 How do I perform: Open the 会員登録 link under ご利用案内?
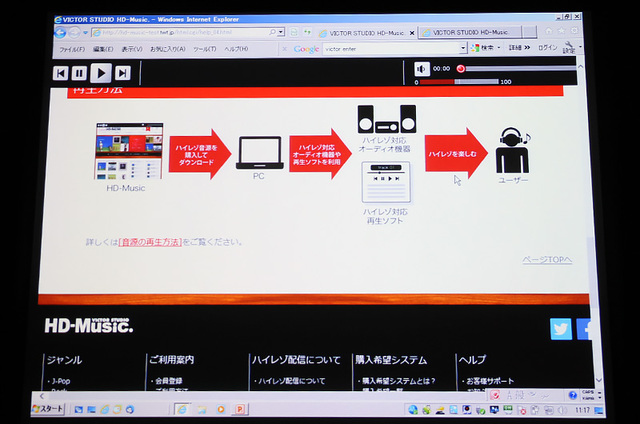pyautogui.click(x=169, y=381)
